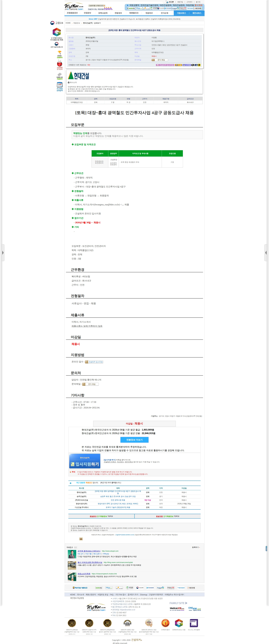Open 승주건설 남양주 화도 job listing
The width and height of the screenshot is (269, 644).
coord(118,497)
